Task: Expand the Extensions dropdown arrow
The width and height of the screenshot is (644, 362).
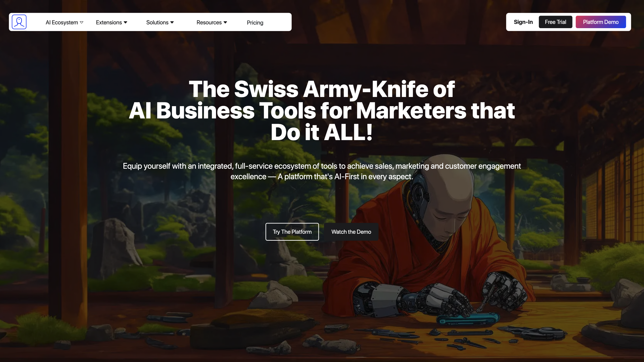Action: point(125,23)
